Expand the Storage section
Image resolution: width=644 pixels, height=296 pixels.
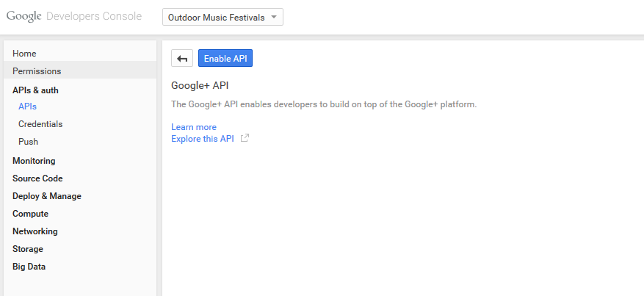27,249
